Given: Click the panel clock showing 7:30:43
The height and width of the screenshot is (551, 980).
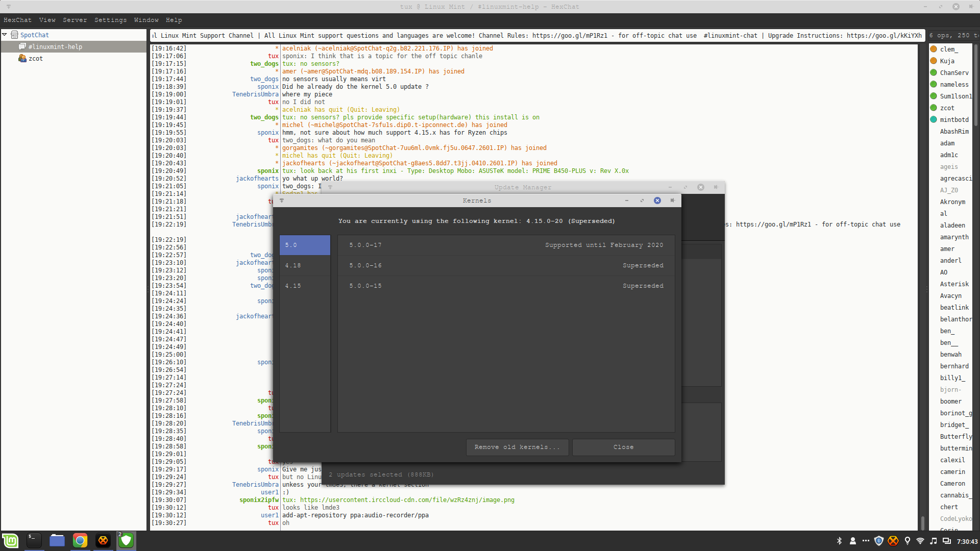Looking at the screenshot, I should [967, 541].
